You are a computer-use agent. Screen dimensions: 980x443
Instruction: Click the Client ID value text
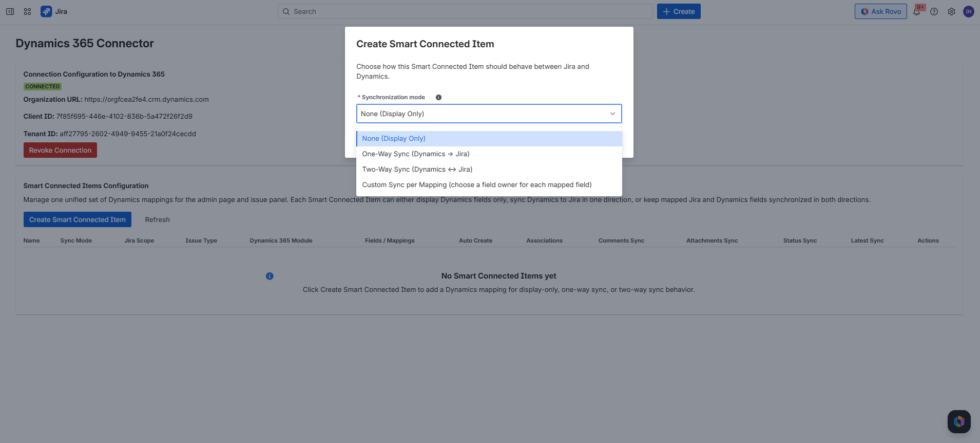tap(124, 116)
